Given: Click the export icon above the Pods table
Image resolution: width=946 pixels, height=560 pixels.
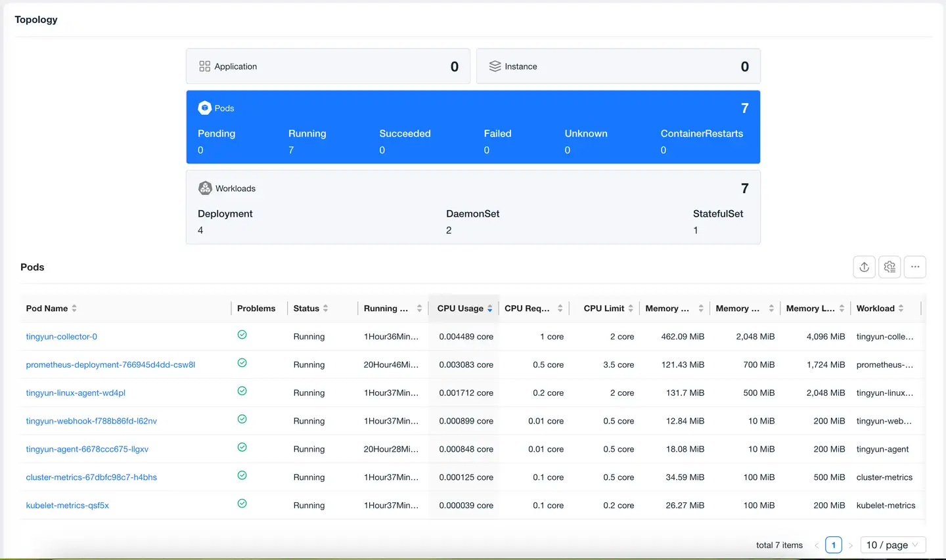Looking at the screenshot, I should click(x=864, y=267).
